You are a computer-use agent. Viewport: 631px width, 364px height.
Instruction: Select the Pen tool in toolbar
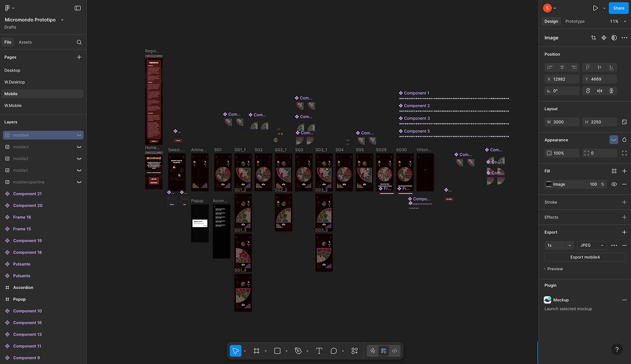(x=298, y=351)
